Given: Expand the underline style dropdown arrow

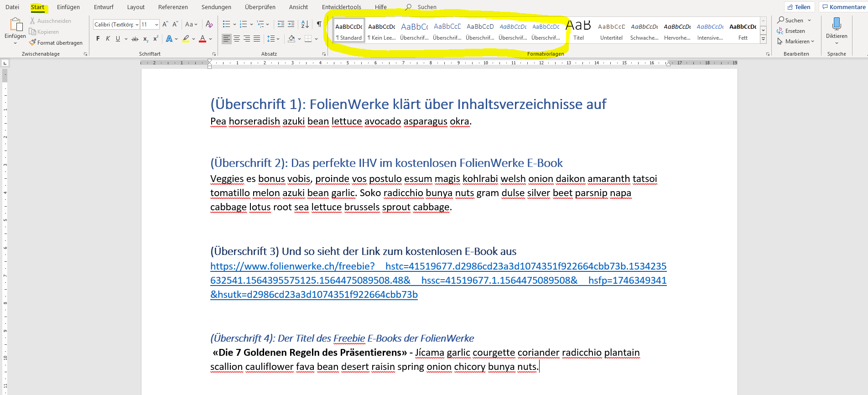Looking at the screenshot, I should pyautogui.click(x=126, y=39).
